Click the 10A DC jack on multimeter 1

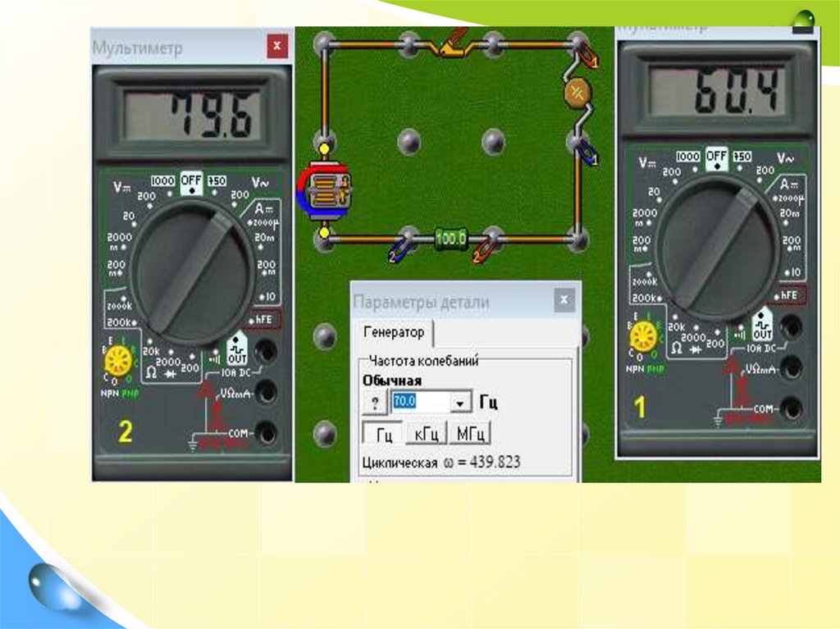pos(791,327)
